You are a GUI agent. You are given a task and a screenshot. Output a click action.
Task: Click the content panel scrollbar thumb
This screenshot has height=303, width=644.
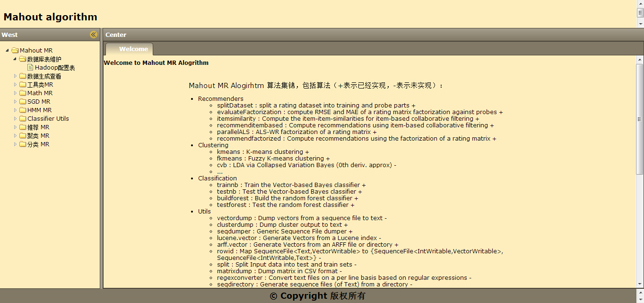coord(640,119)
